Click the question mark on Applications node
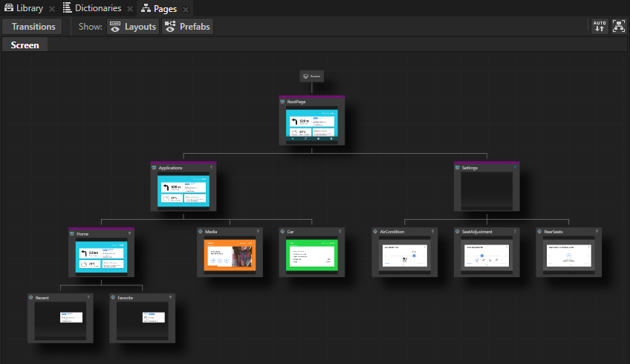This screenshot has width=630, height=364. point(211,168)
